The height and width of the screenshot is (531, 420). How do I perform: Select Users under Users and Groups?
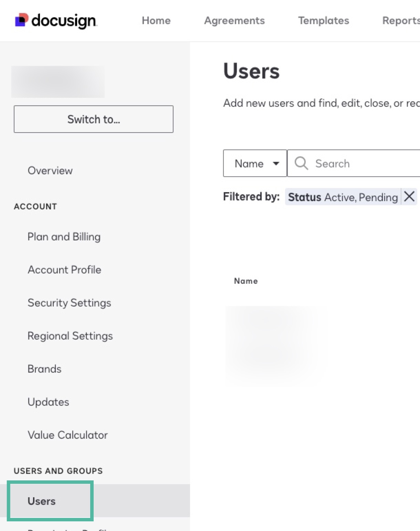click(x=42, y=501)
